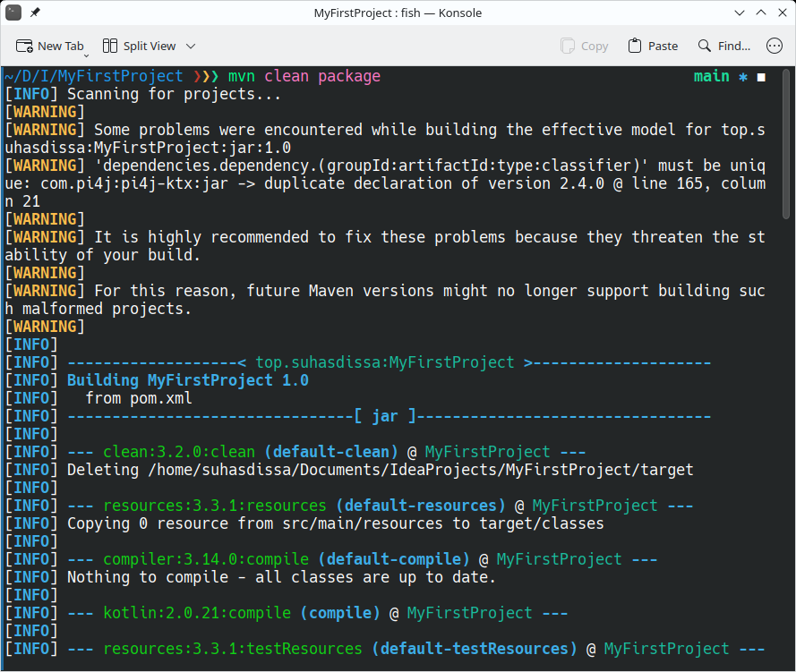Click the terminal vertical scrollbar handle

tap(786, 145)
